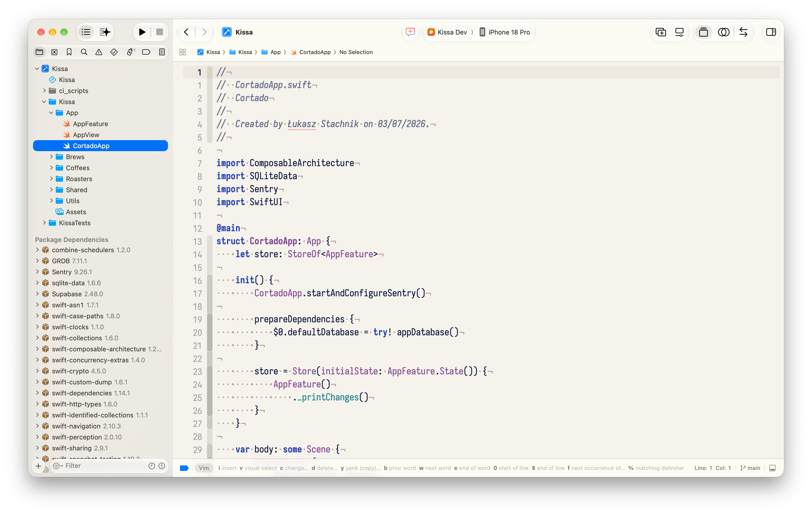Viewport: 812px width, 514px height.
Task: Open the Issue navigator warning tab
Action: pyautogui.click(x=99, y=52)
